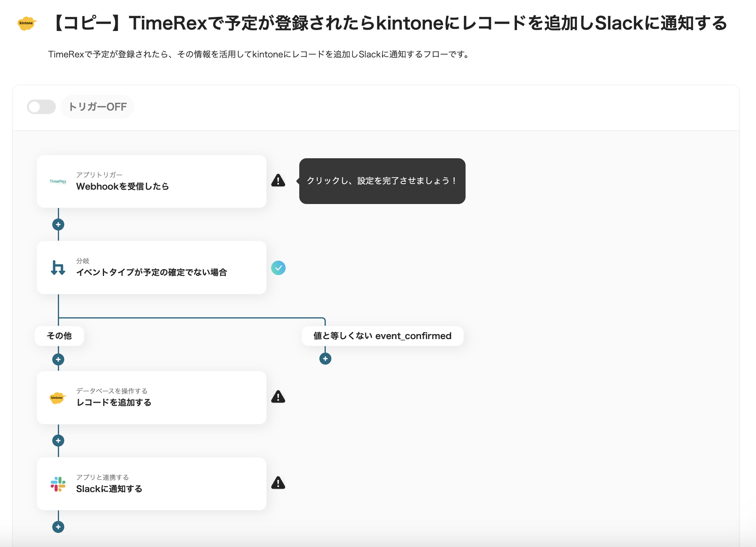Image resolution: width=756 pixels, height=547 pixels.
Task: Click the kintone icon in the レコードを追加する card
Action: (57, 398)
